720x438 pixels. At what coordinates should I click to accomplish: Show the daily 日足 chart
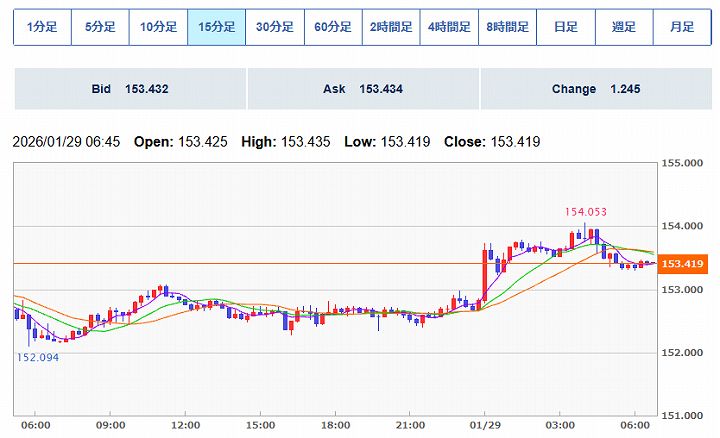click(x=565, y=27)
